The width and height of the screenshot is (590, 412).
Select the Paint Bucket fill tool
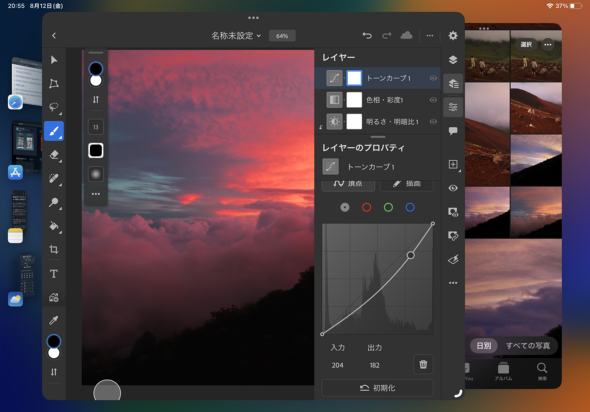coord(54,225)
